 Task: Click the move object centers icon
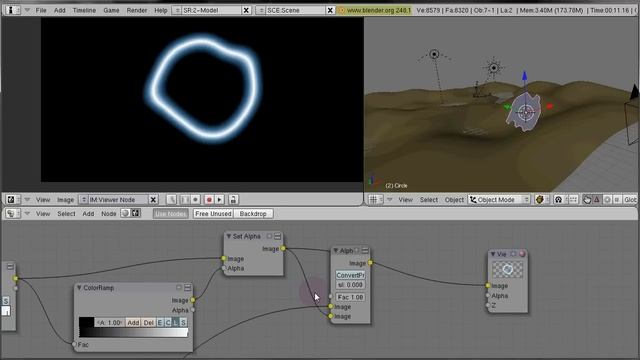[x=573, y=200]
